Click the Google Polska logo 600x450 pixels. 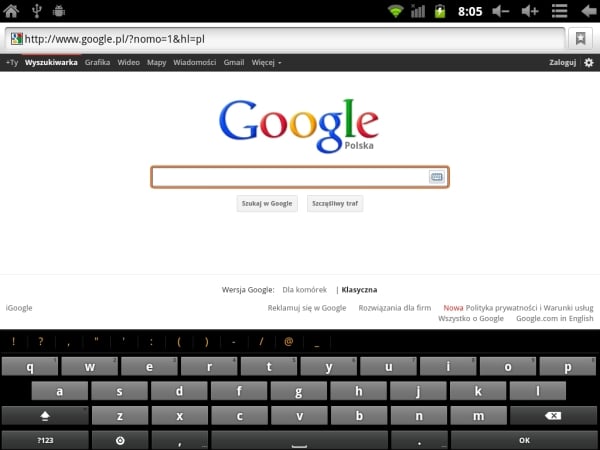(x=299, y=126)
